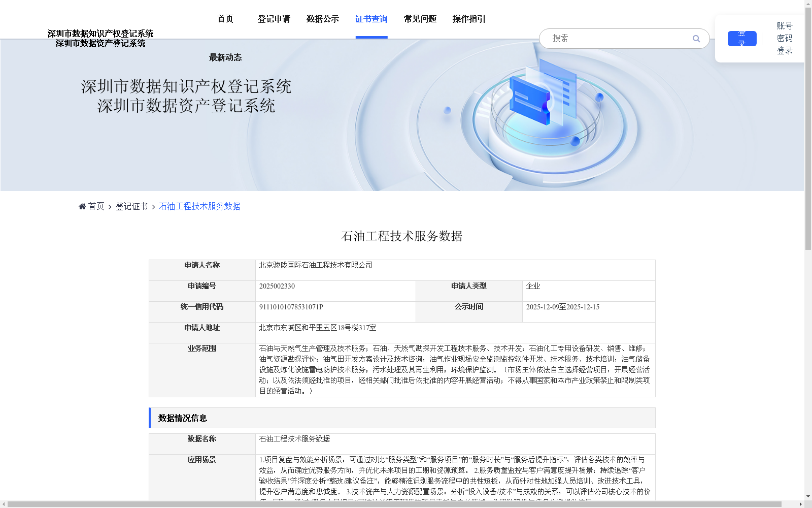The height and width of the screenshot is (508, 812).
Task: Select credit code 91110101078531071P
Action: coord(291,307)
